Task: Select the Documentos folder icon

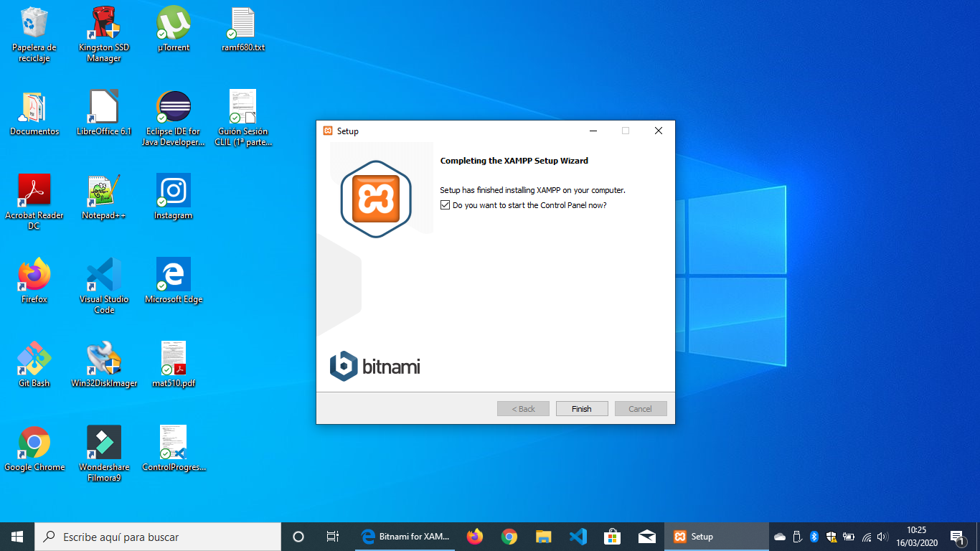Action: coord(34,113)
